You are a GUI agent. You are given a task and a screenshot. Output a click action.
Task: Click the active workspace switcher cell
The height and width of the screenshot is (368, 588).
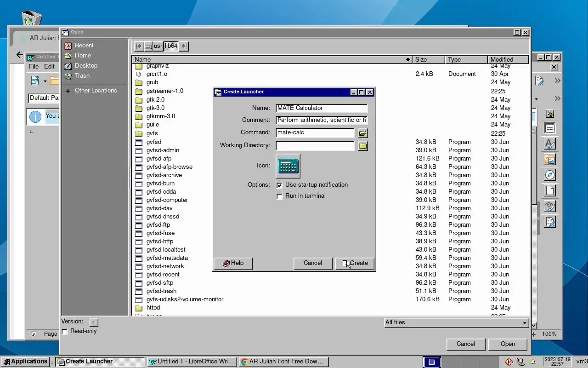tap(431, 362)
